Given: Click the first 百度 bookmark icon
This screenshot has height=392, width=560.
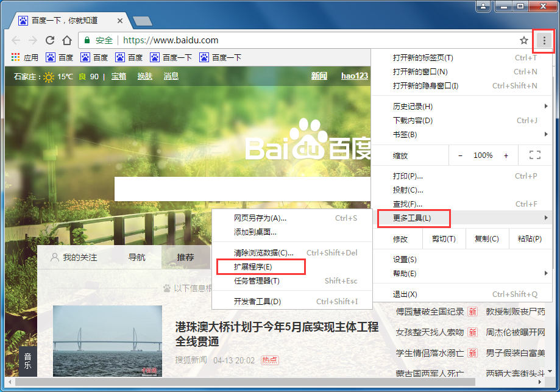Looking at the screenshot, I should click(50, 57).
